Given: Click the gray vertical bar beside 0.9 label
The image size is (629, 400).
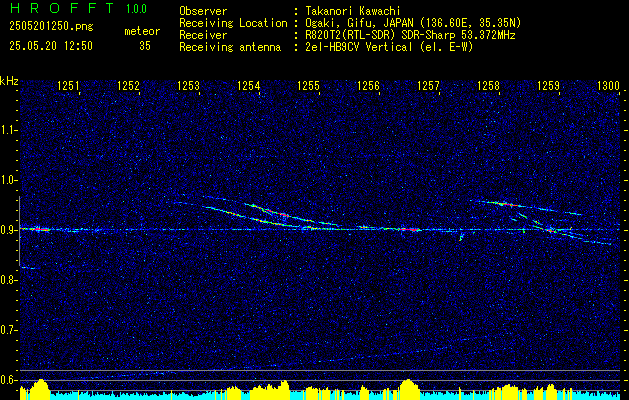Looking at the screenshot, I should click(x=19, y=231).
